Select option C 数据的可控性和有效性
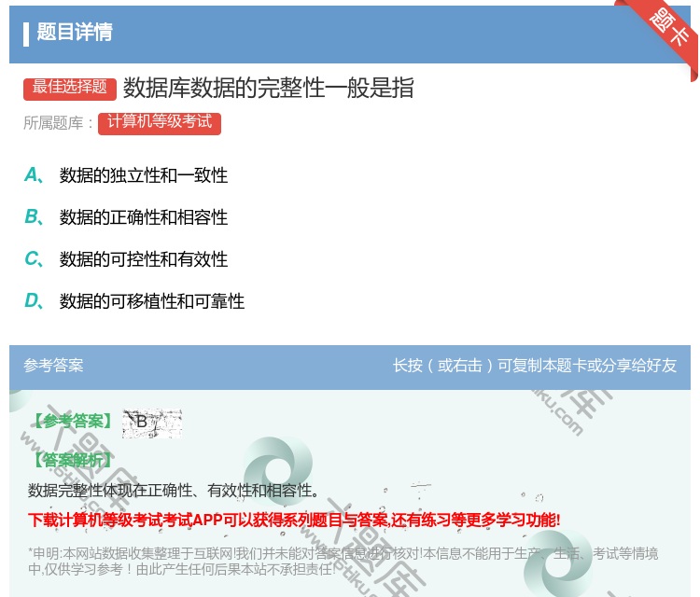700x597 pixels. click(126, 259)
